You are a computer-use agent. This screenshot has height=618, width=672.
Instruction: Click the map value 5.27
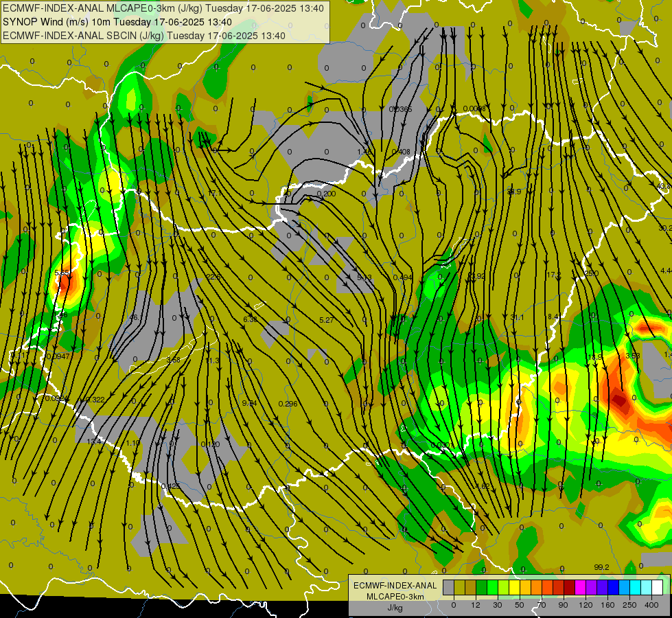(x=327, y=320)
